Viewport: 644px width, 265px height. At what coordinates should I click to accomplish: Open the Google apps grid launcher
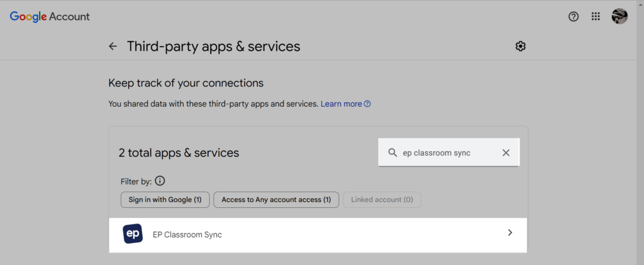pyautogui.click(x=596, y=16)
